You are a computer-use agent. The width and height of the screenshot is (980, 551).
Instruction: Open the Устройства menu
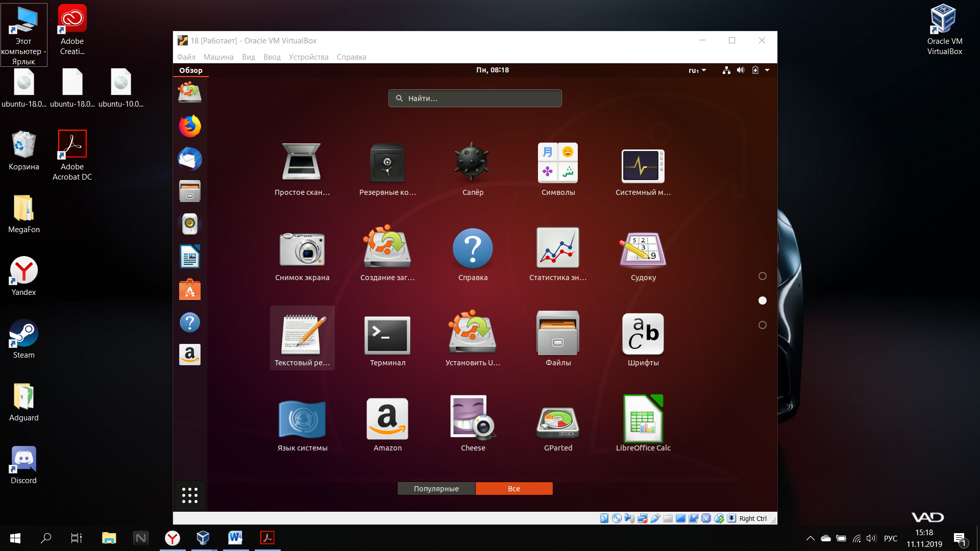coord(309,57)
